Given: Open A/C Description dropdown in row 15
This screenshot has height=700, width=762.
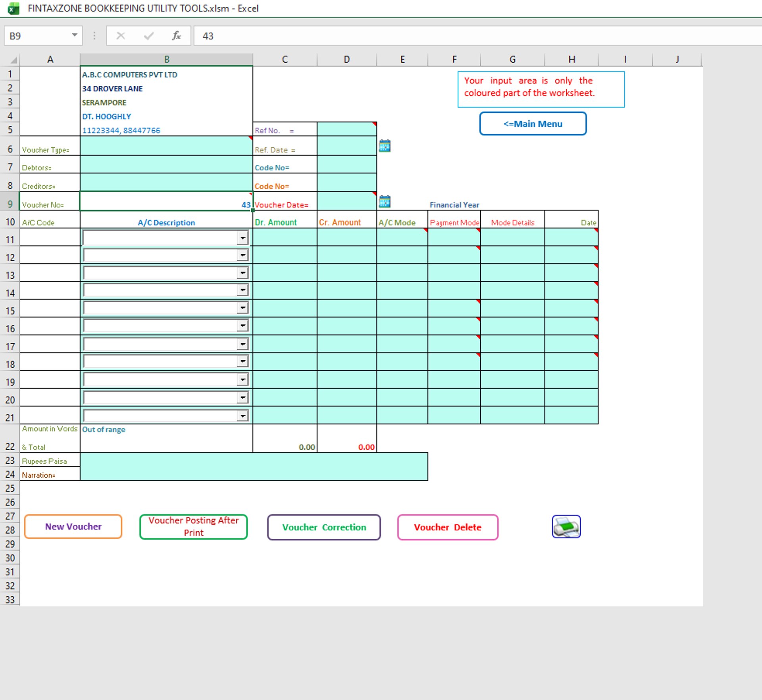Looking at the screenshot, I should (242, 308).
